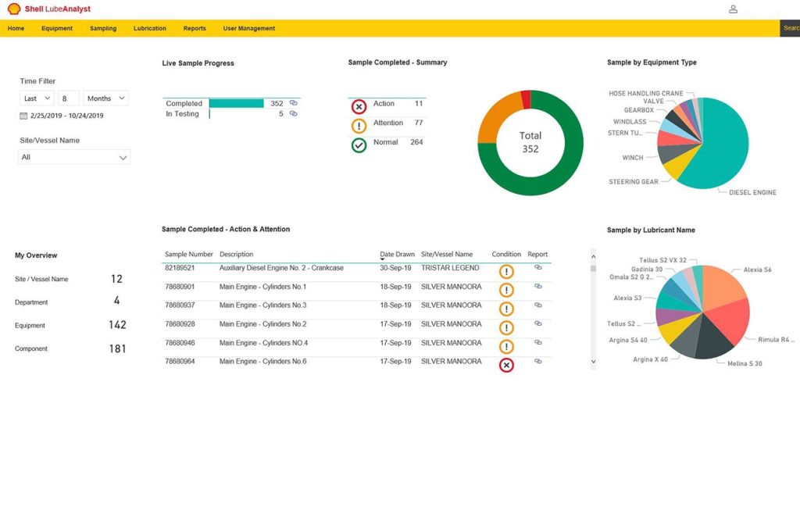Click orange Attention status icon in summary

click(x=359, y=126)
